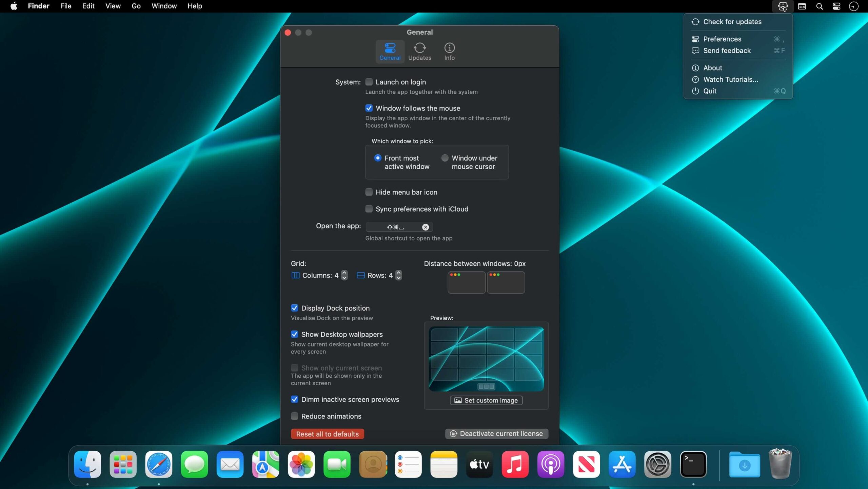Switch to the Info tab
This screenshot has width=868, height=489.
point(449,52)
